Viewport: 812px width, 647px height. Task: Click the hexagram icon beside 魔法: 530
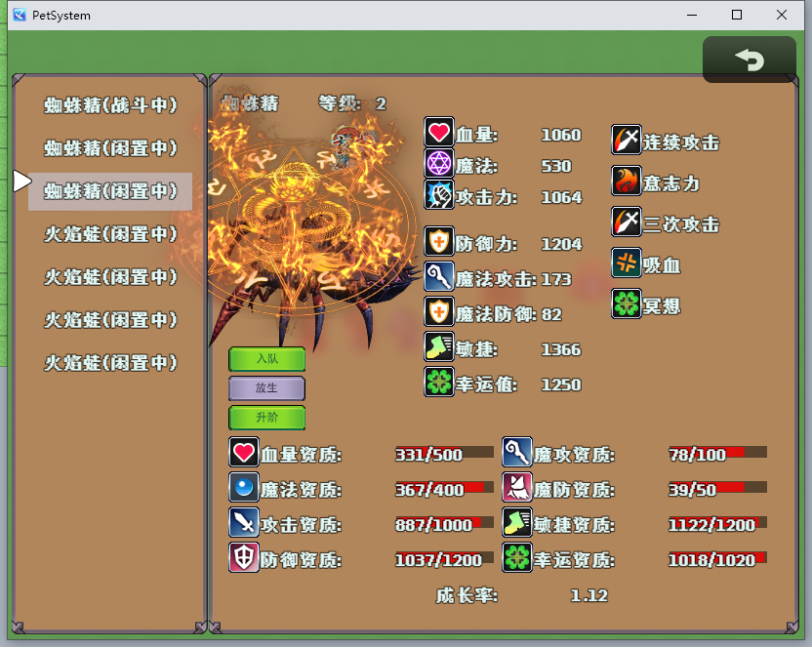pyautogui.click(x=438, y=164)
